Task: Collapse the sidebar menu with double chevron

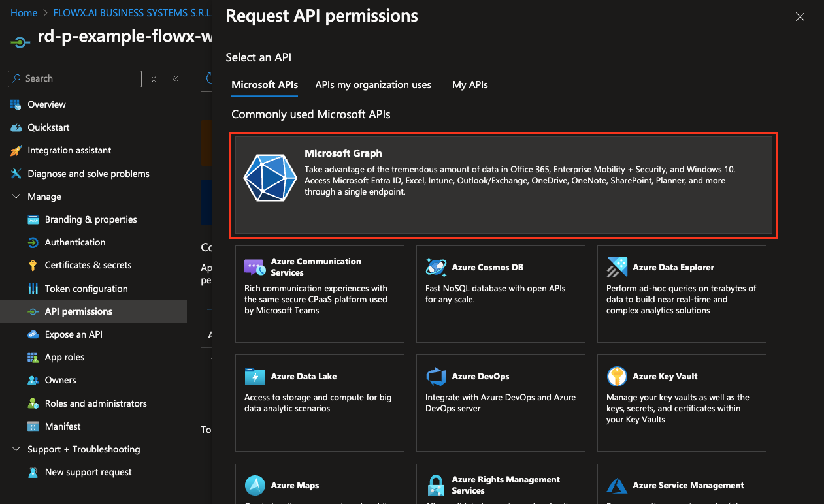Action: coord(175,78)
